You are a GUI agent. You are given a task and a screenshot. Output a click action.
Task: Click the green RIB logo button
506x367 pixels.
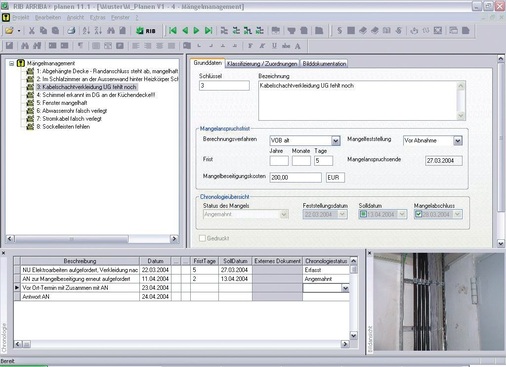pos(146,31)
